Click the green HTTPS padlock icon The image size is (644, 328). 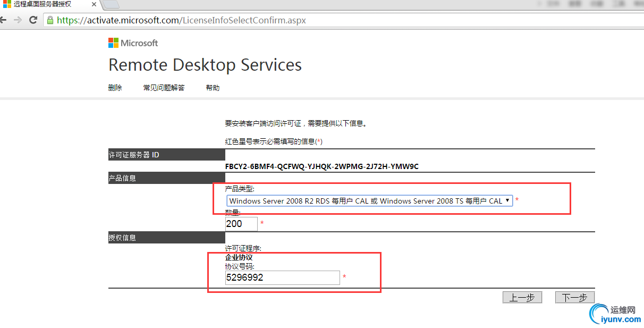(50, 20)
